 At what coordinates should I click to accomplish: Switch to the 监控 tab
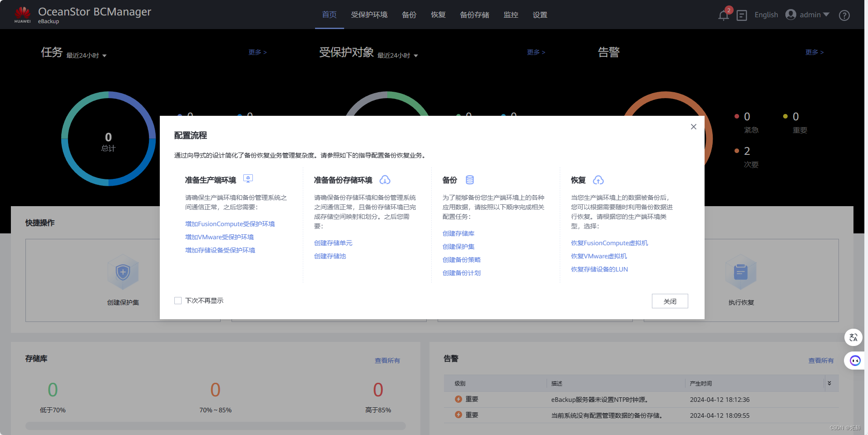(511, 15)
